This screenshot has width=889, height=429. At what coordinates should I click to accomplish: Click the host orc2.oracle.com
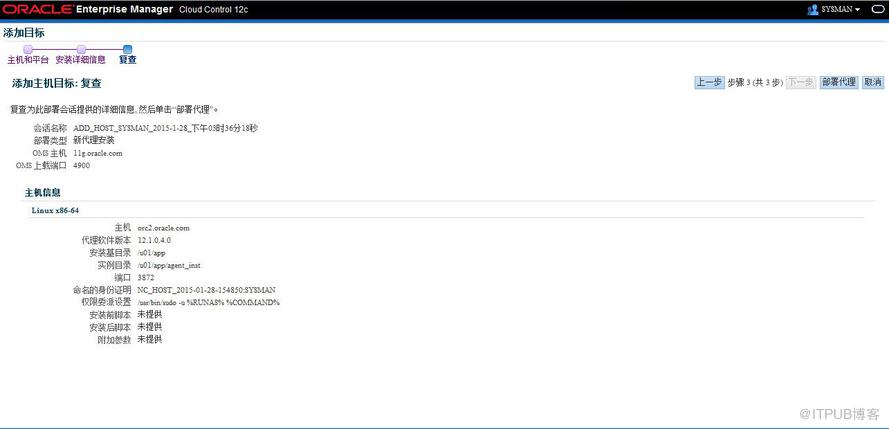pyautogui.click(x=164, y=228)
